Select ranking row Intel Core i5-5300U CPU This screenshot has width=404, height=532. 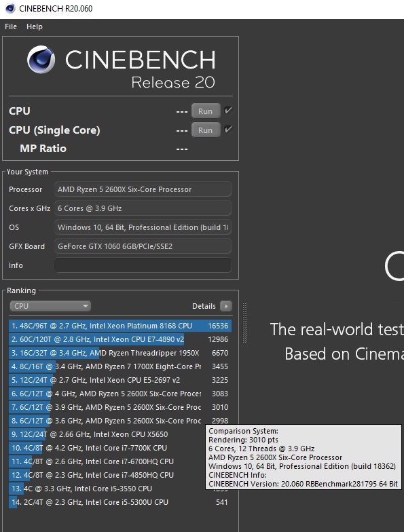coord(120,502)
